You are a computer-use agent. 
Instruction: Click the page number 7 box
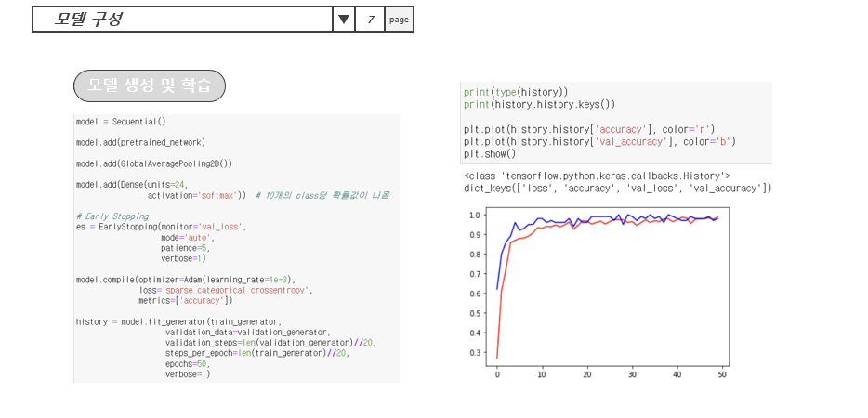[370, 20]
